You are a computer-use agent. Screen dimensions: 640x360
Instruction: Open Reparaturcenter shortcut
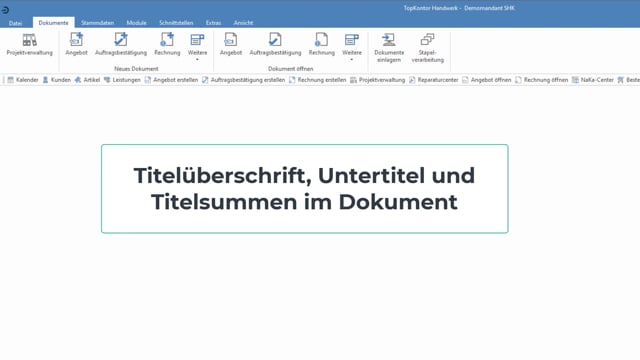pyautogui.click(x=433, y=80)
